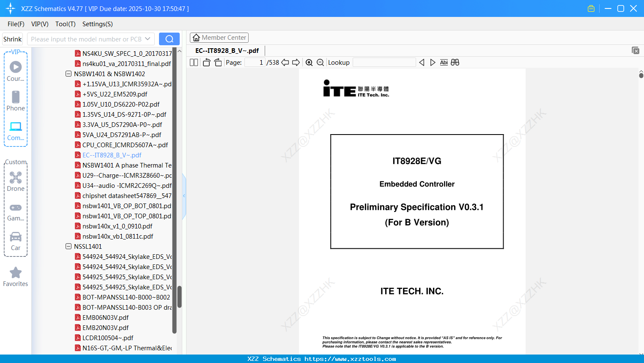Open the VIP(V) menu
The width and height of the screenshot is (644, 363).
(x=40, y=24)
